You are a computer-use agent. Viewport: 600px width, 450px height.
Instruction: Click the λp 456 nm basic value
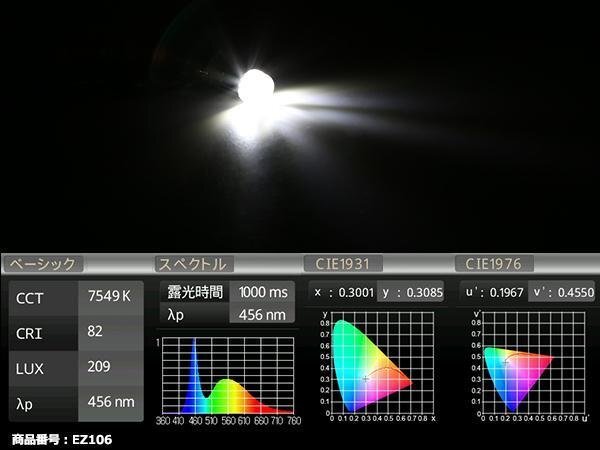click(x=111, y=403)
